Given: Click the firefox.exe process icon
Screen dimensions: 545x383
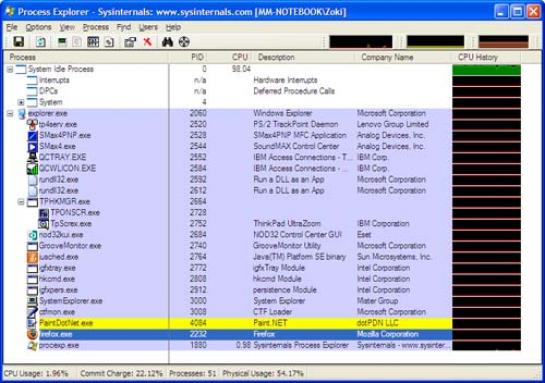Looking at the screenshot, I should tap(32, 334).
